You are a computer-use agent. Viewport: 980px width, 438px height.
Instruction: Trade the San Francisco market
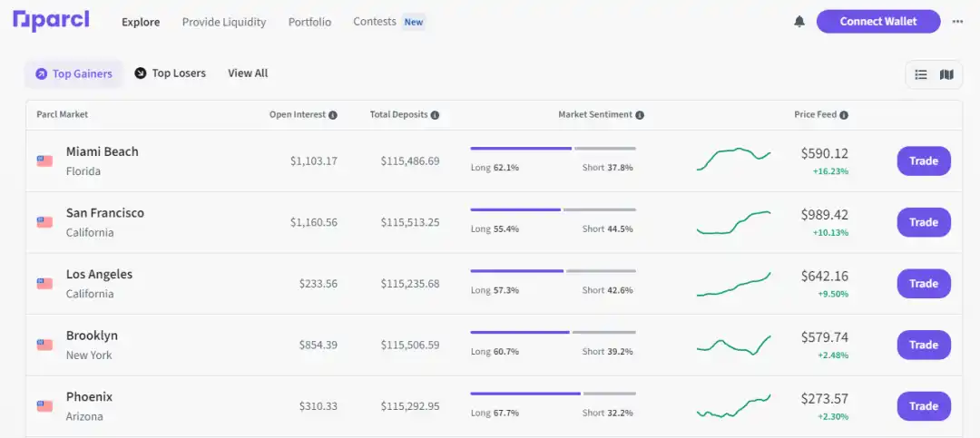(923, 222)
